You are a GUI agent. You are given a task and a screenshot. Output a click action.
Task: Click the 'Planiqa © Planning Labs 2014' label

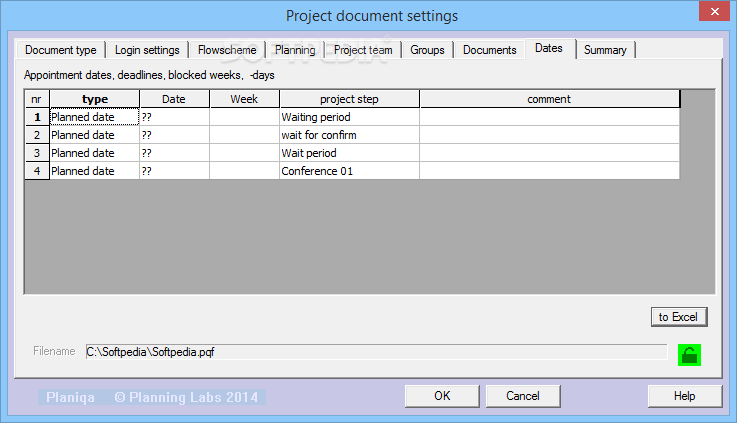click(152, 397)
